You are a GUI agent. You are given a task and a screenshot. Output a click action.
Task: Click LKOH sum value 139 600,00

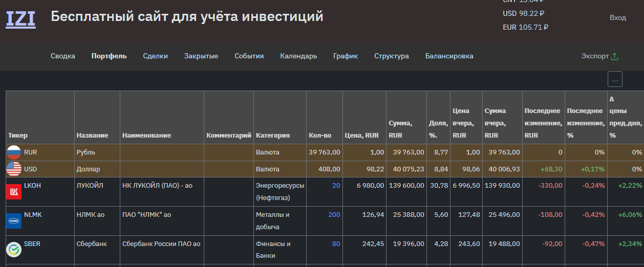pyautogui.click(x=406, y=186)
